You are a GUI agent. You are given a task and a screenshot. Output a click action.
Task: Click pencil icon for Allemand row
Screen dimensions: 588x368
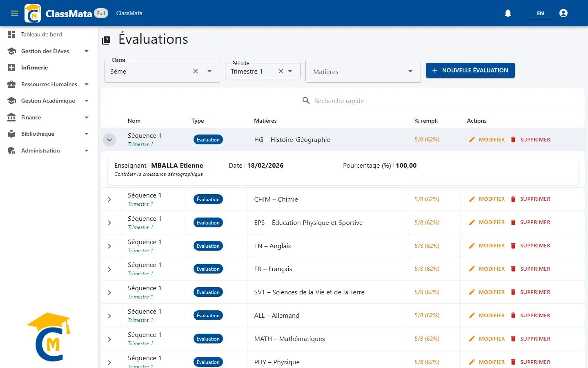click(x=472, y=315)
